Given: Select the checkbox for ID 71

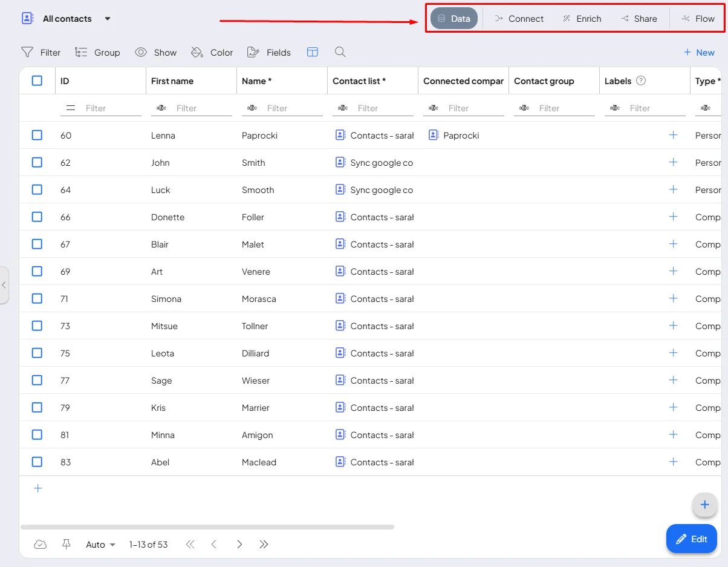Looking at the screenshot, I should (37, 298).
